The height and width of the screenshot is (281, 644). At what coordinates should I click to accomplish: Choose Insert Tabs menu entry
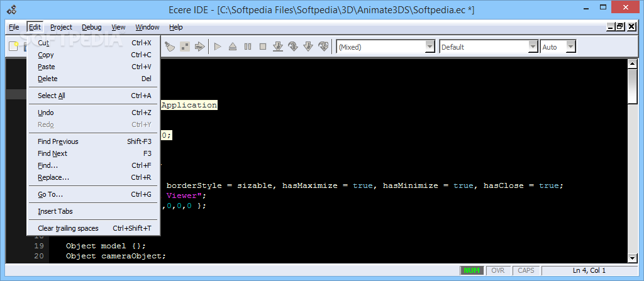pos(94,211)
